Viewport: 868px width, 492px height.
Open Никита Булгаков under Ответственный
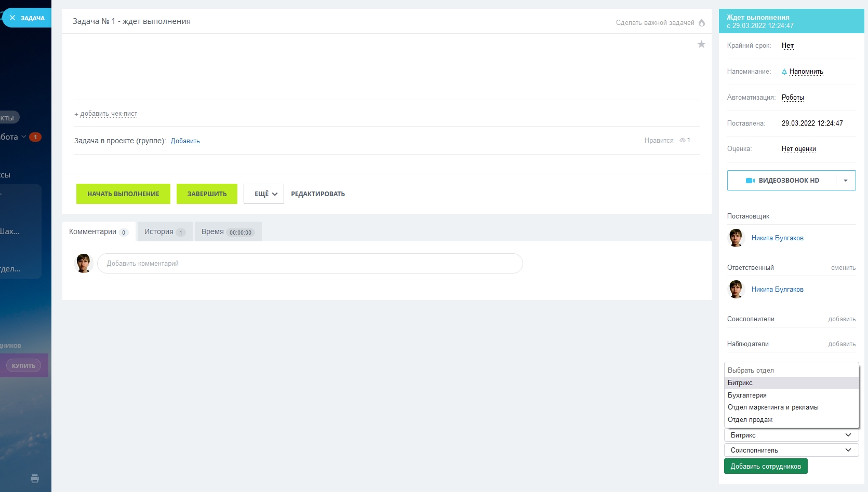(x=778, y=290)
